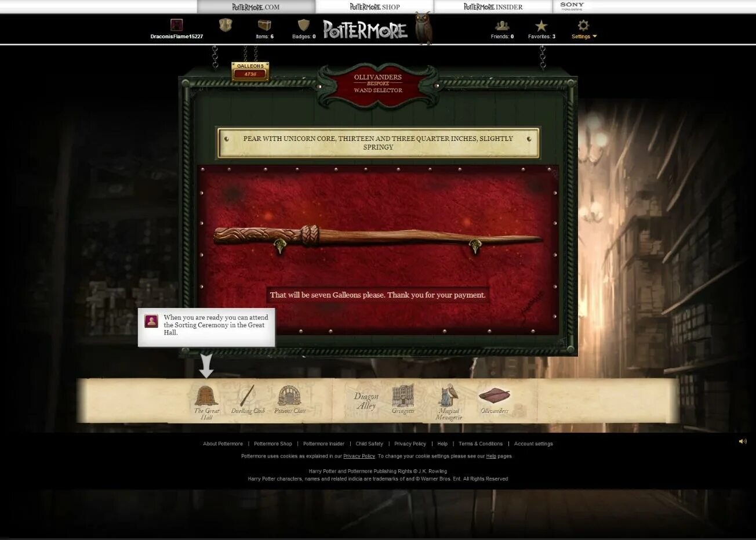The image size is (756, 540).
Task: Switch to the Pottermore Shop tab
Action: coord(375,7)
